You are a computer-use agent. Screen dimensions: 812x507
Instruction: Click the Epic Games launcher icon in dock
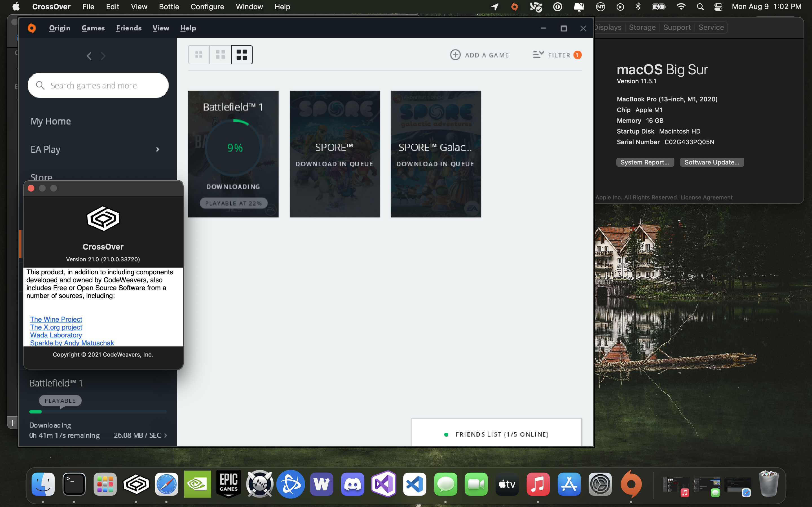[x=228, y=483]
